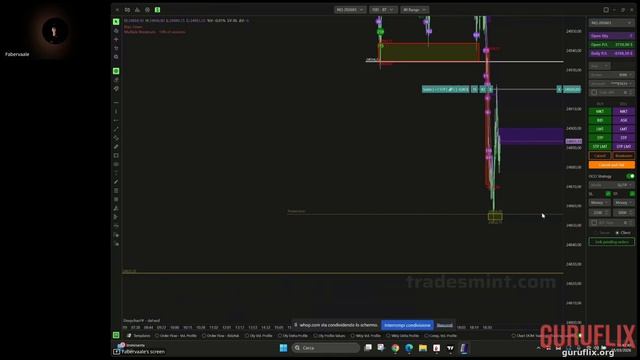This screenshot has height=360, width=640.
Task: Click the Open P/L row in trading panel
Action: tap(611, 44)
